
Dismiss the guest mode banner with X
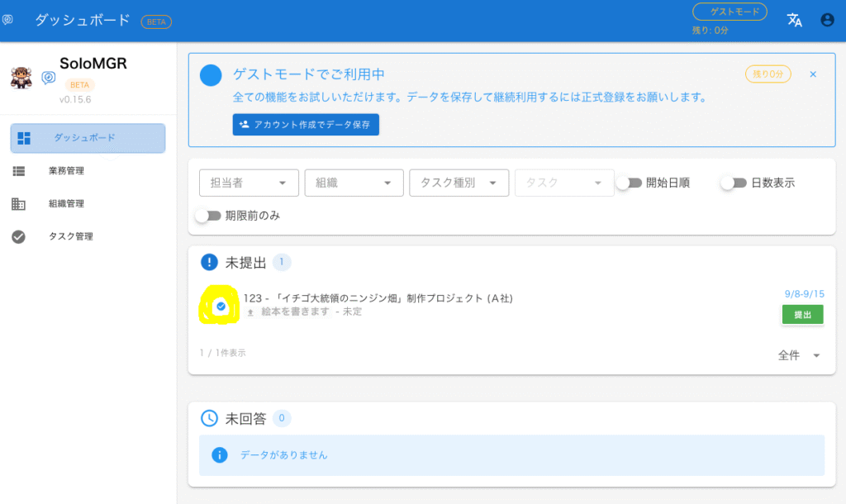tap(813, 74)
